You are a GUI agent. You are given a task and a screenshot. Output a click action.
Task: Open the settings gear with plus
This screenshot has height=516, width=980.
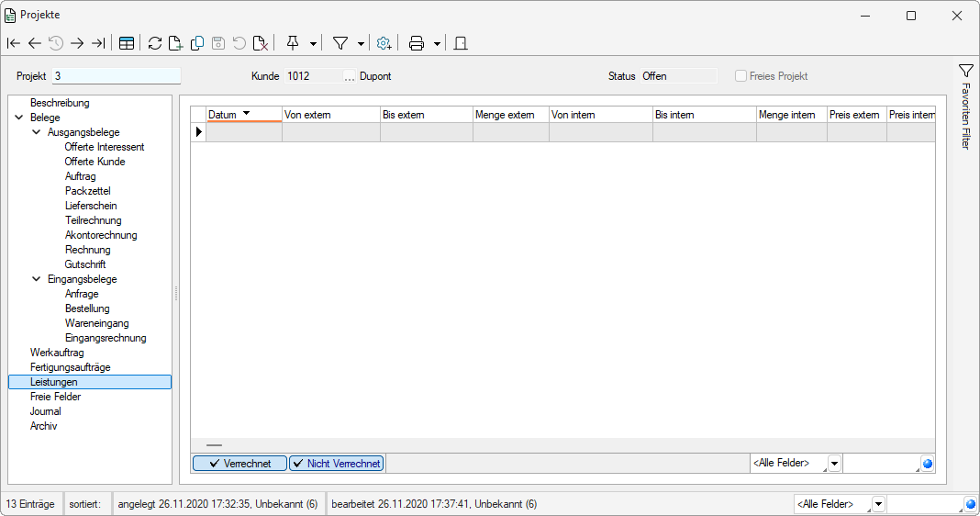[384, 43]
